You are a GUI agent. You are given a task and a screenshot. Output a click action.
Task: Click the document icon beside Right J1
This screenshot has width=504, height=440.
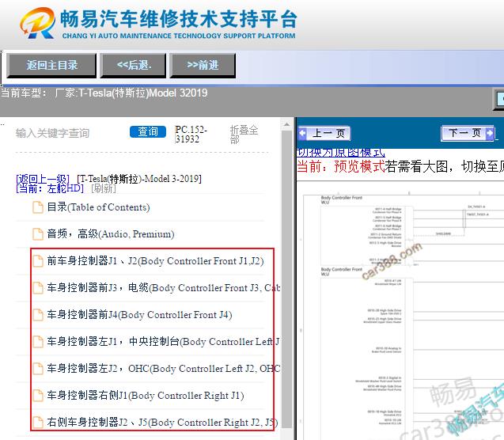(38, 396)
